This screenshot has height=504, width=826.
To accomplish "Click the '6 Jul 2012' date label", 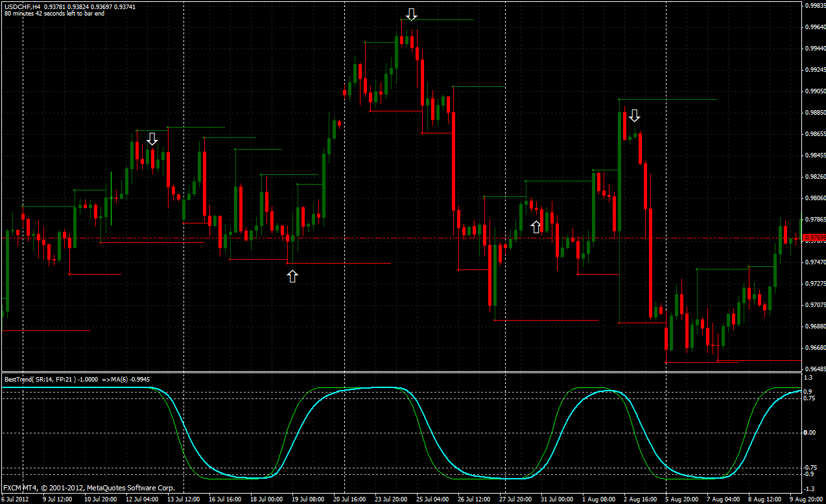I will (x=16, y=499).
